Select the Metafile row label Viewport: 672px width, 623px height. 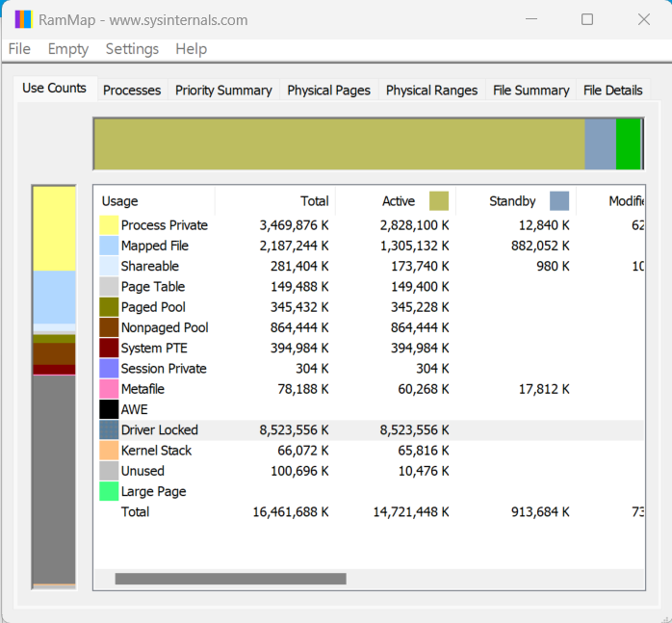(x=142, y=389)
